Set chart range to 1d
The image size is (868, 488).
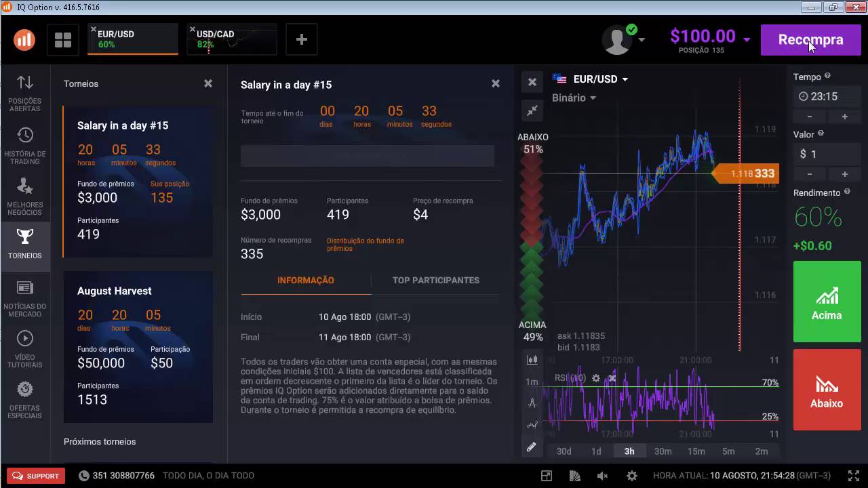[x=596, y=451]
